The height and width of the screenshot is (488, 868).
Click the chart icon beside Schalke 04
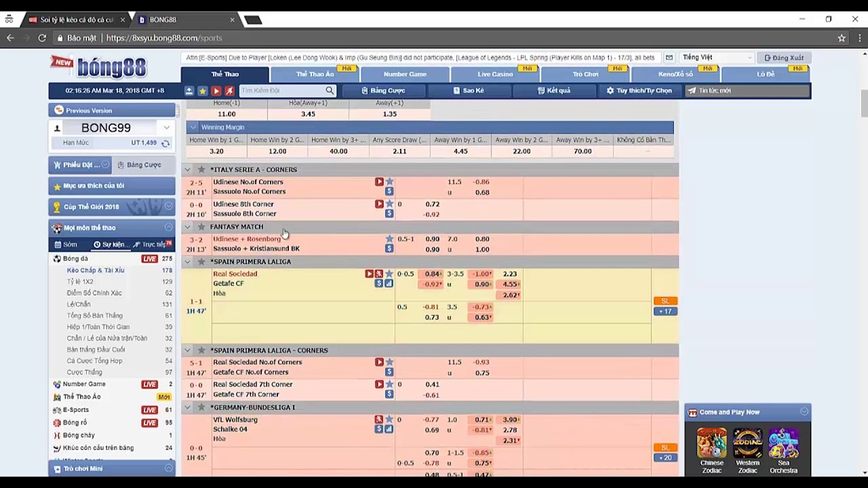pos(389,429)
